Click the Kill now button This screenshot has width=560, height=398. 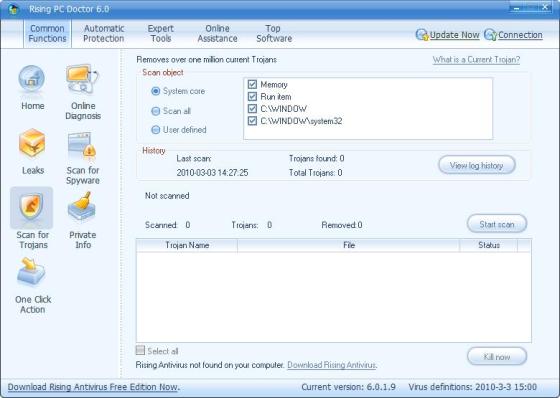click(497, 357)
